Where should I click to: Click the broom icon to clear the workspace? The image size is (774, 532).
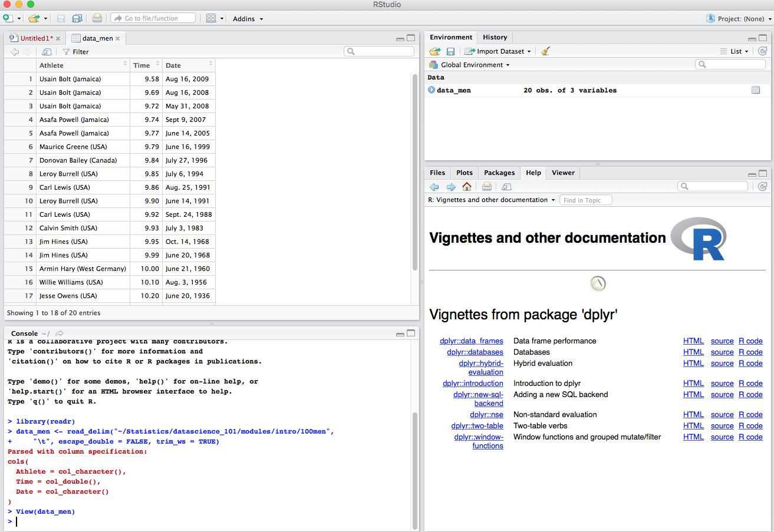(545, 51)
